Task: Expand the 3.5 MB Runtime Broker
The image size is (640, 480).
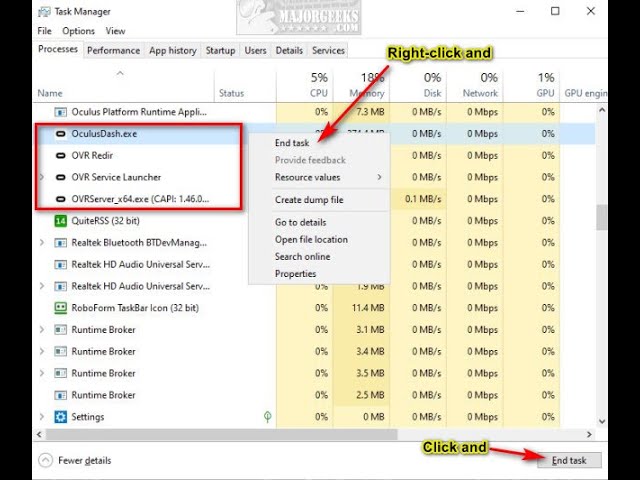Action: coord(42,373)
